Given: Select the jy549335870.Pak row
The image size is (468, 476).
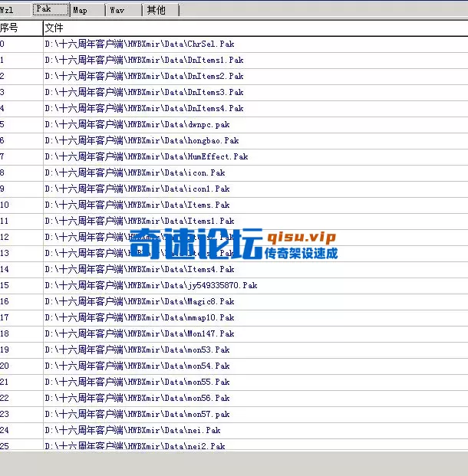Looking at the screenshot, I should (234, 286).
